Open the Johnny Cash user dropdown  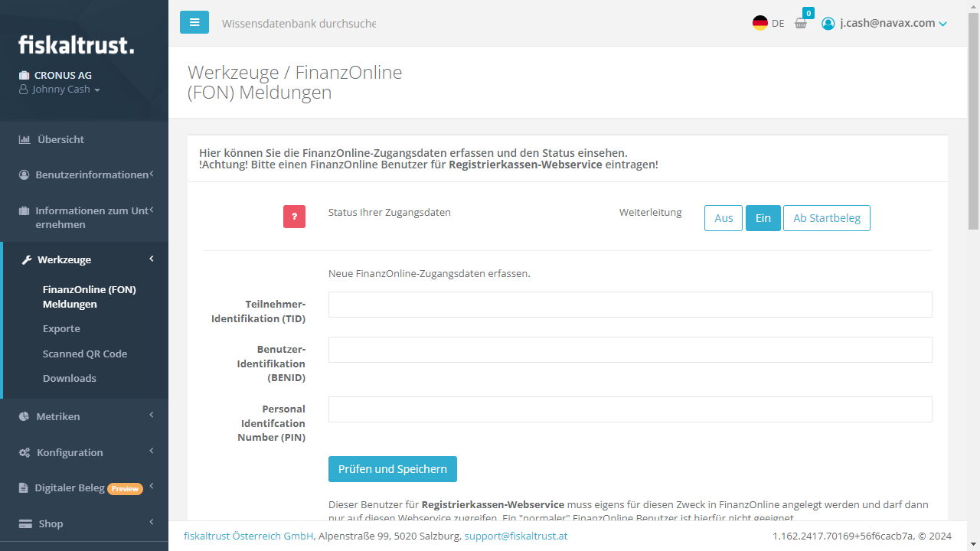click(61, 90)
